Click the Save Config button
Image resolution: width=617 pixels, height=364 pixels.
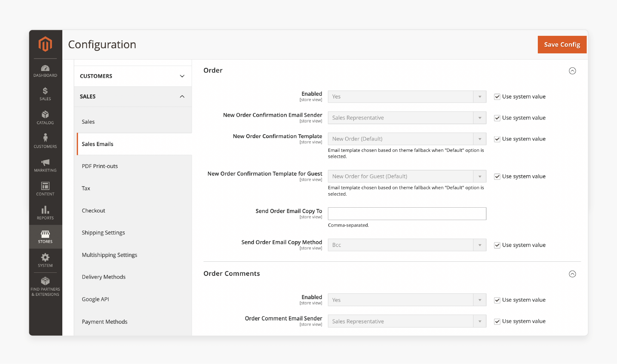(x=562, y=45)
